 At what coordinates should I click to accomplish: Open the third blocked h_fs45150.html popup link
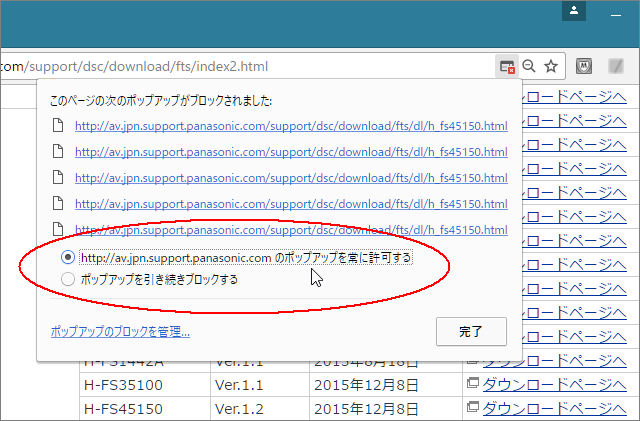[291, 178]
